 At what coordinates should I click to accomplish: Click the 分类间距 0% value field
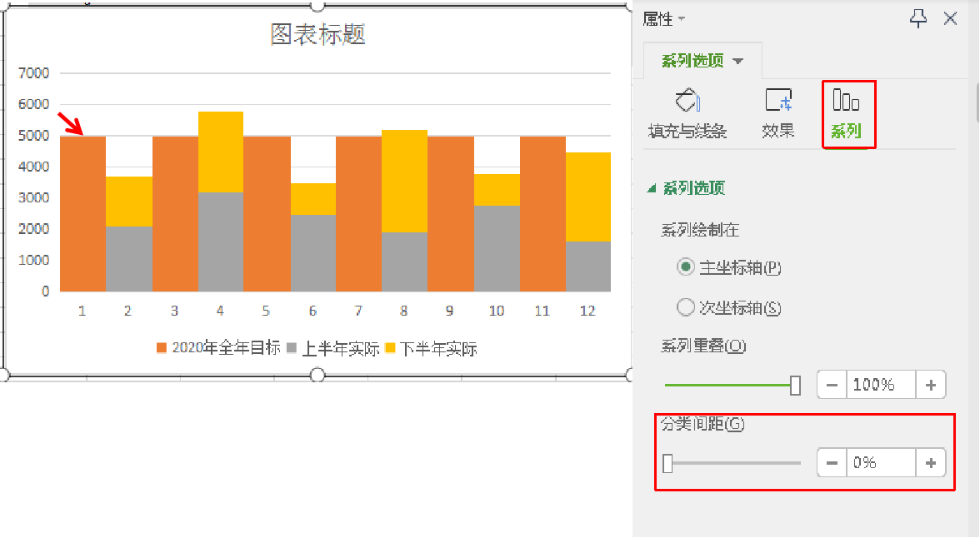point(882,463)
